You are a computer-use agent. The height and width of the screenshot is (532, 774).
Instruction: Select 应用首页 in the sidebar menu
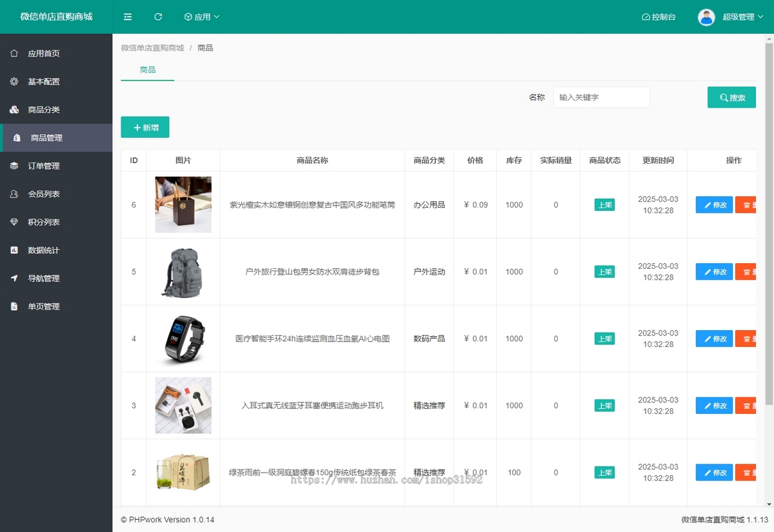[14, 54]
